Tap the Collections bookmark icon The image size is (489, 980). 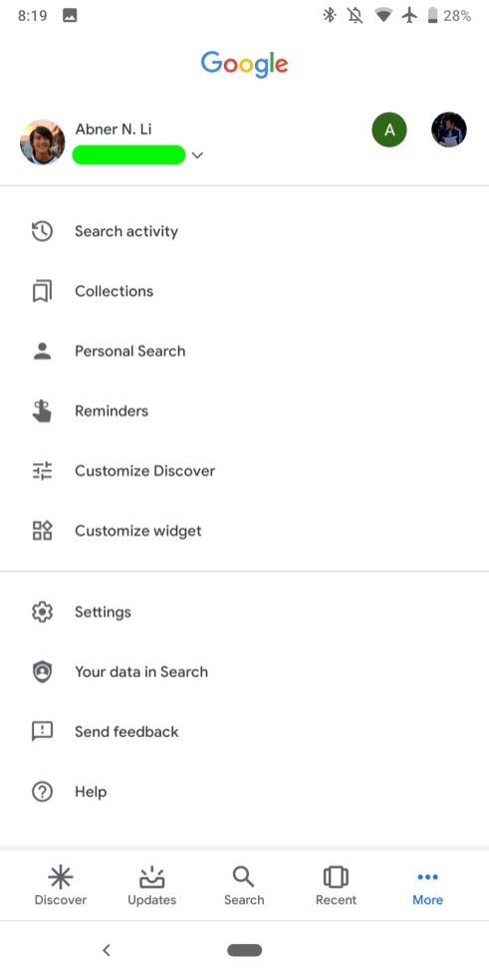pyautogui.click(x=42, y=291)
